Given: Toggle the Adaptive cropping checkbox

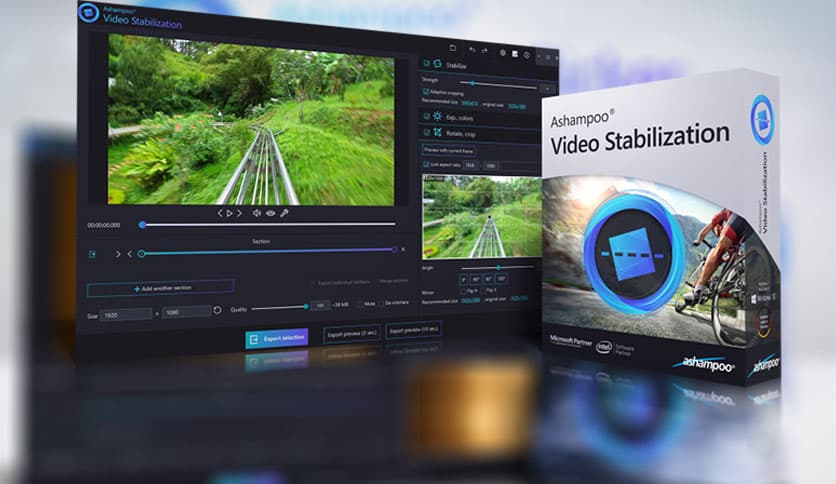Looking at the screenshot, I should coord(425,92).
